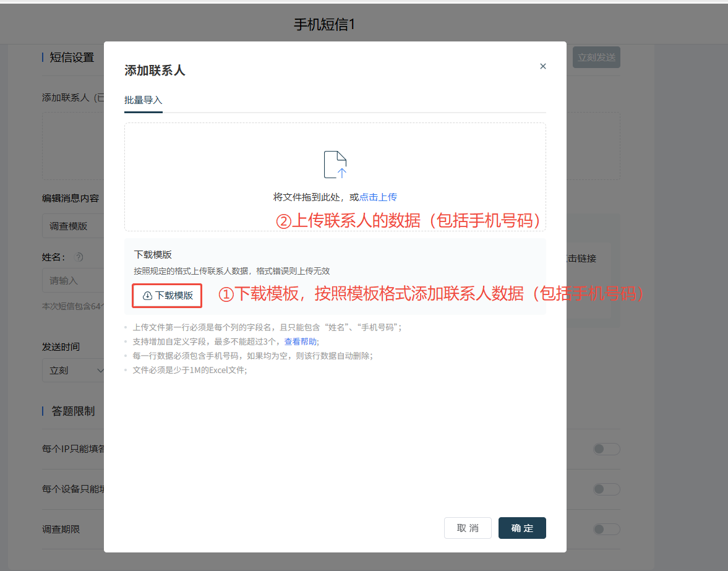Click the download icon inside 下载模版 button
728x571 pixels.
[147, 295]
